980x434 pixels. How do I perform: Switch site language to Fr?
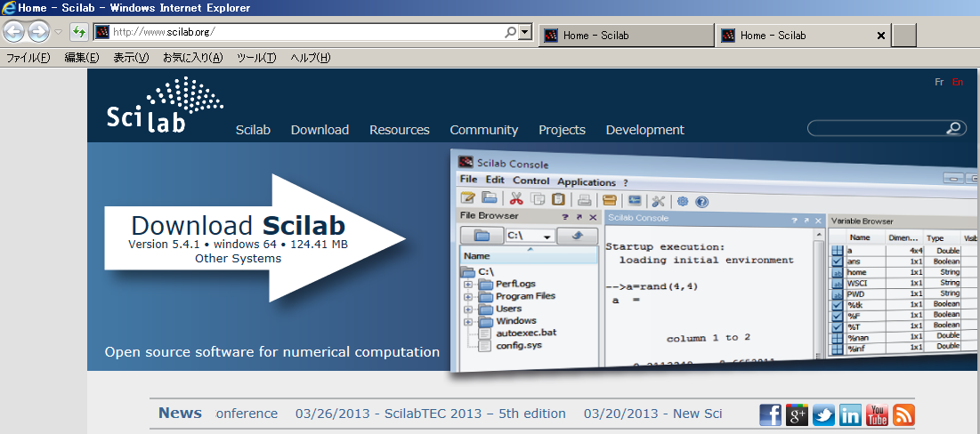tap(939, 82)
